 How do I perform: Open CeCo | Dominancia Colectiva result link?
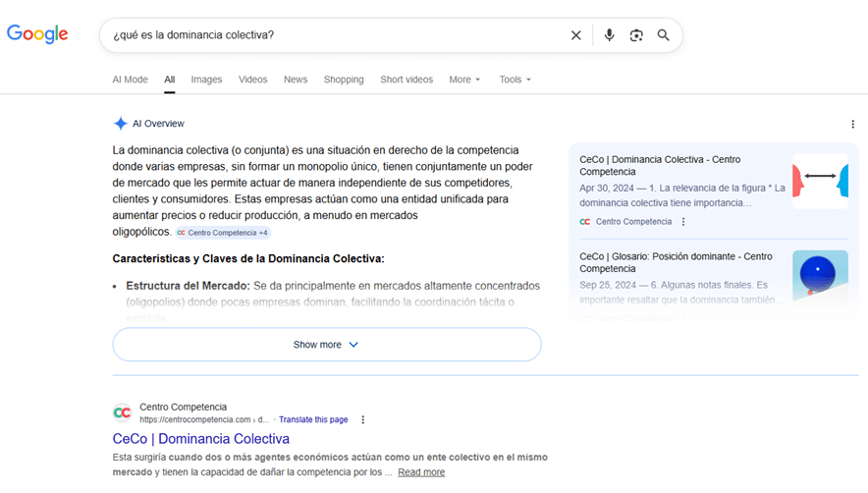click(200, 439)
